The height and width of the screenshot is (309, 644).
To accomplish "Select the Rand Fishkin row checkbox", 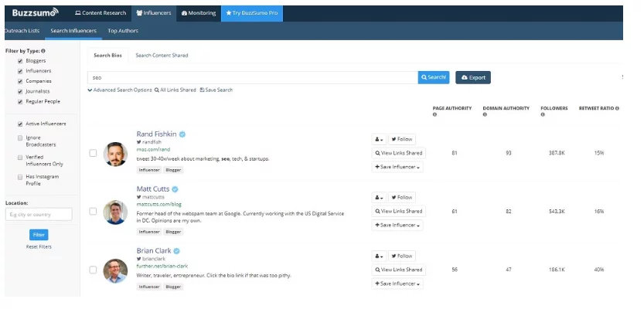I will [x=94, y=153].
